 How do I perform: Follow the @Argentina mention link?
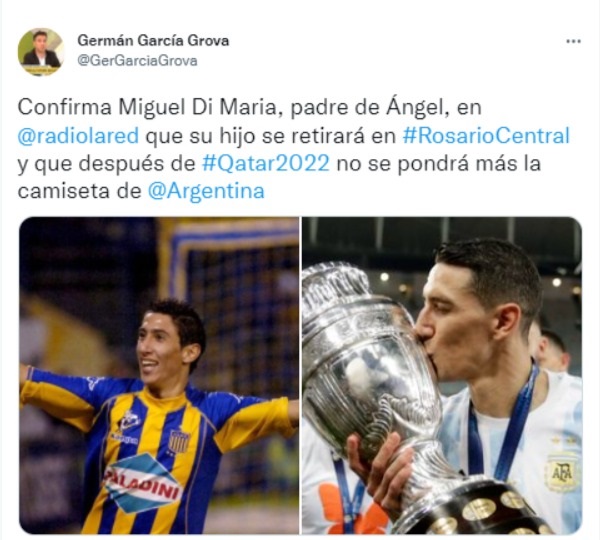point(206,191)
